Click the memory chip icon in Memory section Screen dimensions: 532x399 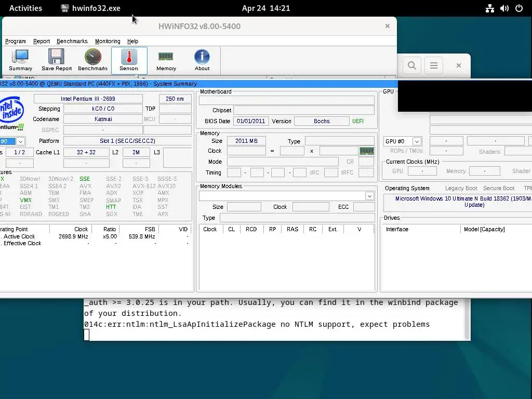click(366, 151)
